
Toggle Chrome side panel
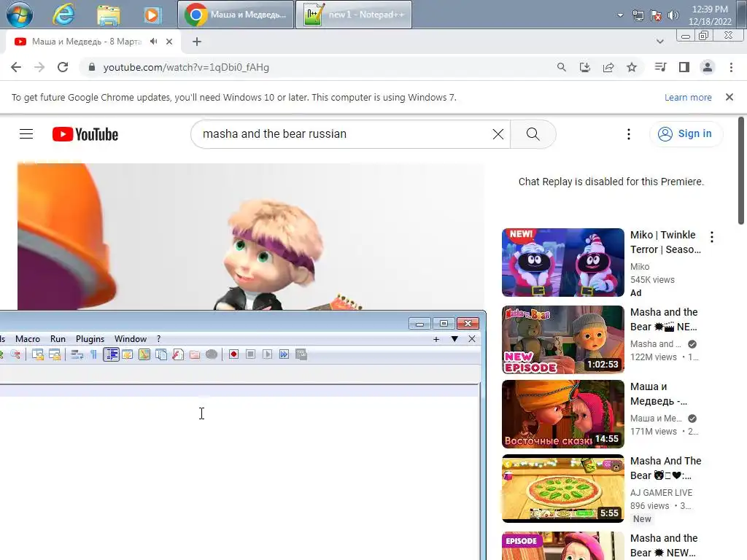coord(684,67)
